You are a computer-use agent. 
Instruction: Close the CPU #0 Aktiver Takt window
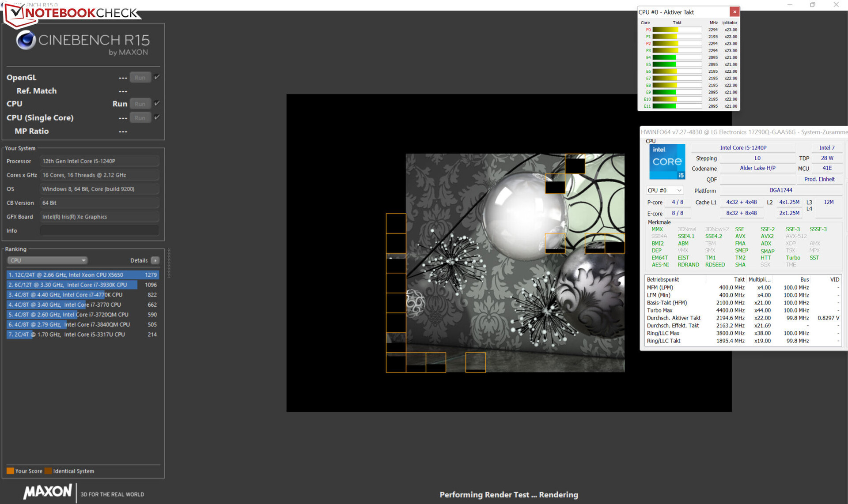pos(734,12)
